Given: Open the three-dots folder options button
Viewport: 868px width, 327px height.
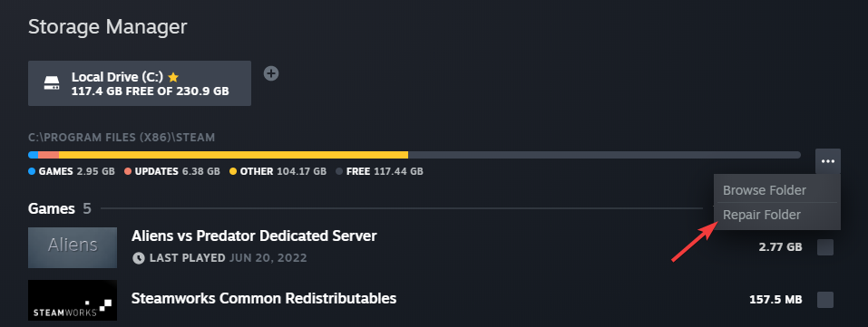Looking at the screenshot, I should pos(827,161).
